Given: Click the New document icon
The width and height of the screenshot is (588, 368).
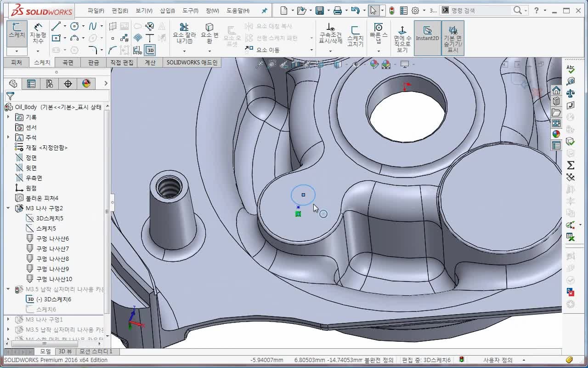Looking at the screenshot, I should (284, 10).
